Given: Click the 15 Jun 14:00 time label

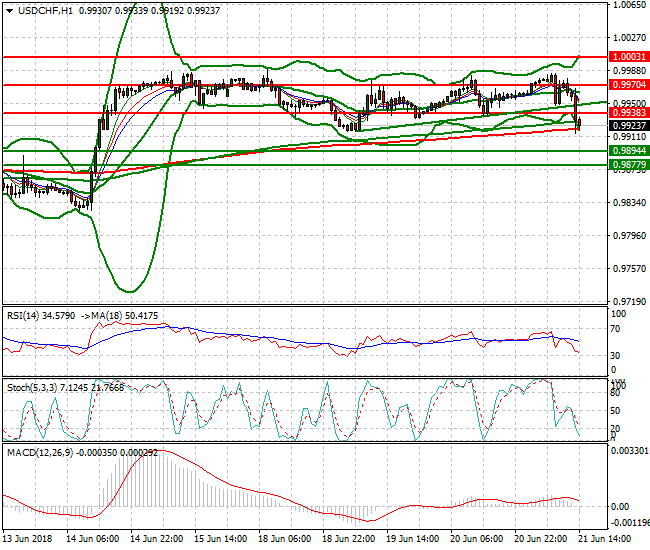Looking at the screenshot, I should (x=221, y=539).
